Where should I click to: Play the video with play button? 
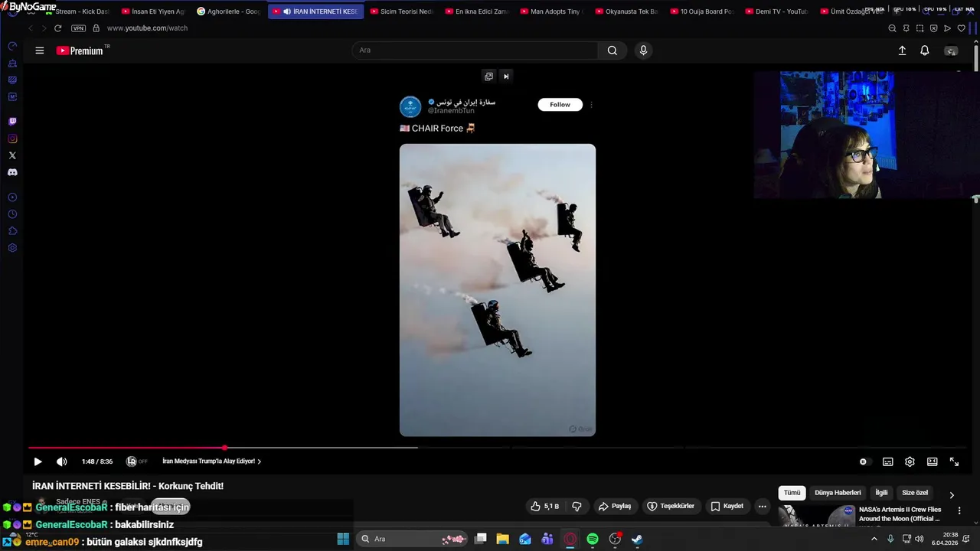tap(38, 461)
